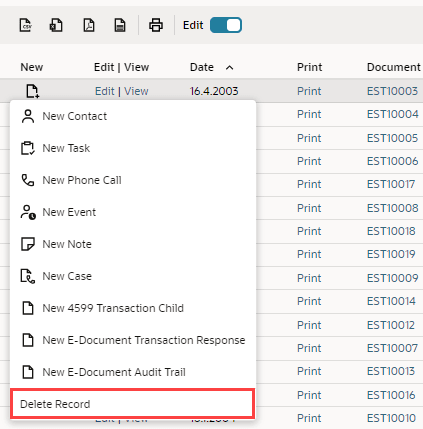Export the list as PDF

click(89, 25)
